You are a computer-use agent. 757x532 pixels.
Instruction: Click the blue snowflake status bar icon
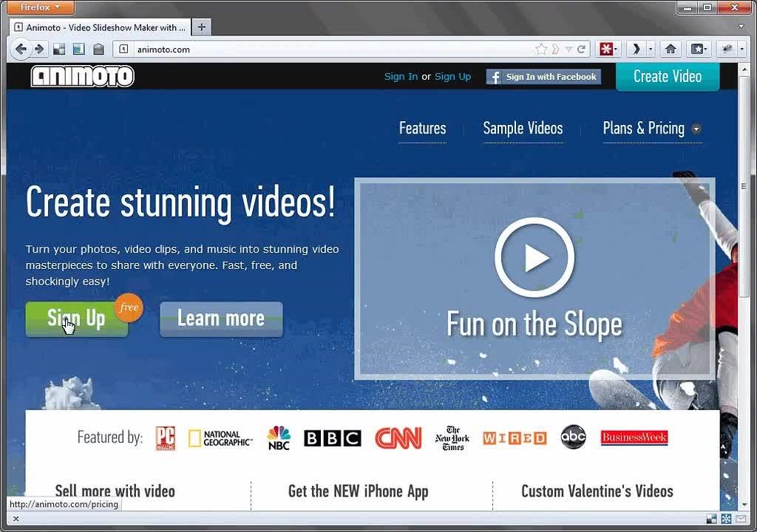(x=726, y=519)
